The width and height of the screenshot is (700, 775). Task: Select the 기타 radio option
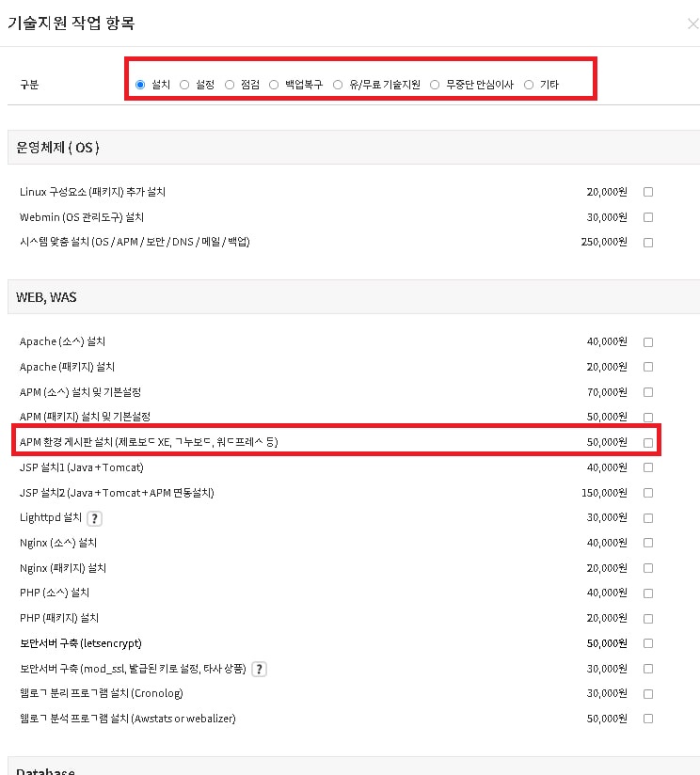529,85
